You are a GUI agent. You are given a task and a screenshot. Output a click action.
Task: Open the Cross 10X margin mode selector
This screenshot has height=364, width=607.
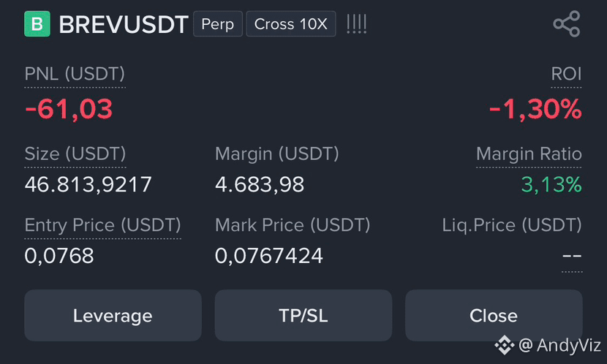pyautogui.click(x=291, y=24)
